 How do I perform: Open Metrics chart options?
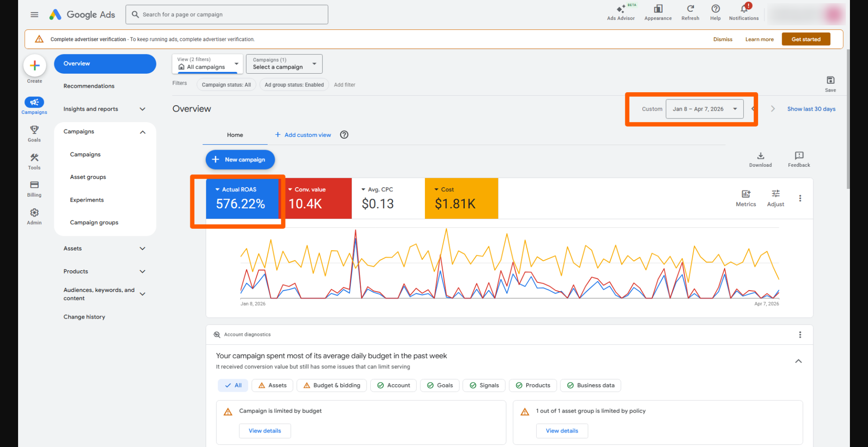coord(746,198)
